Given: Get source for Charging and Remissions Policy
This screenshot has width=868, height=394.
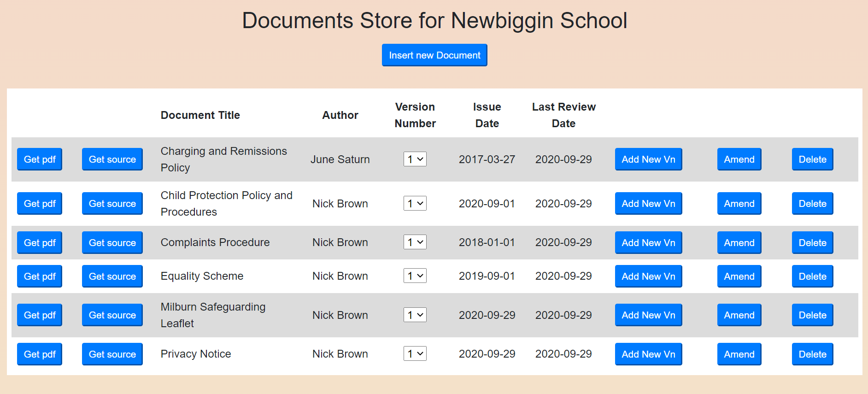Looking at the screenshot, I should click(112, 159).
